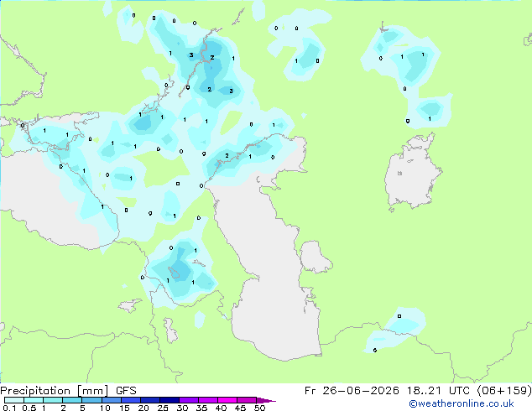Click the '25' legend scale label
Viewport: 532px width, 411px height.
(163, 408)
